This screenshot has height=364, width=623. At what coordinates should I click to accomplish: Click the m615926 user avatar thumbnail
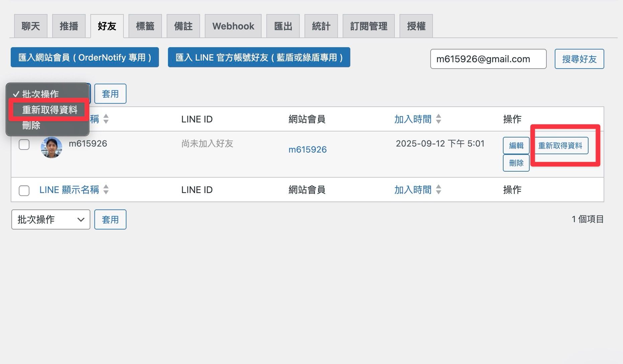51,147
